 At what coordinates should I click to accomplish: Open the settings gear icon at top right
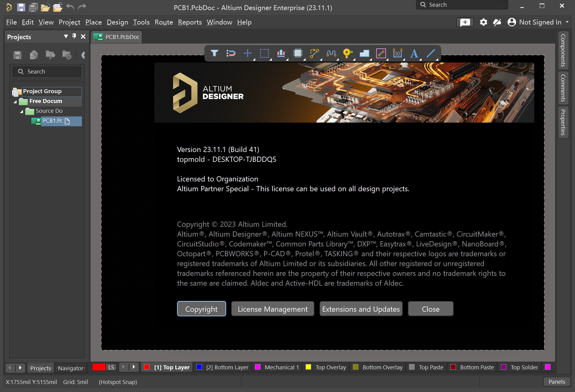[484, 22]
